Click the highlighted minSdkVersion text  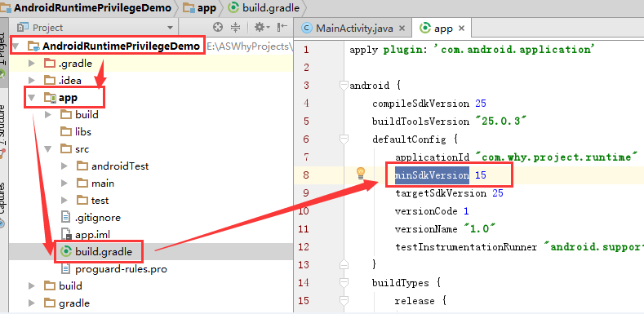[432, 175]
